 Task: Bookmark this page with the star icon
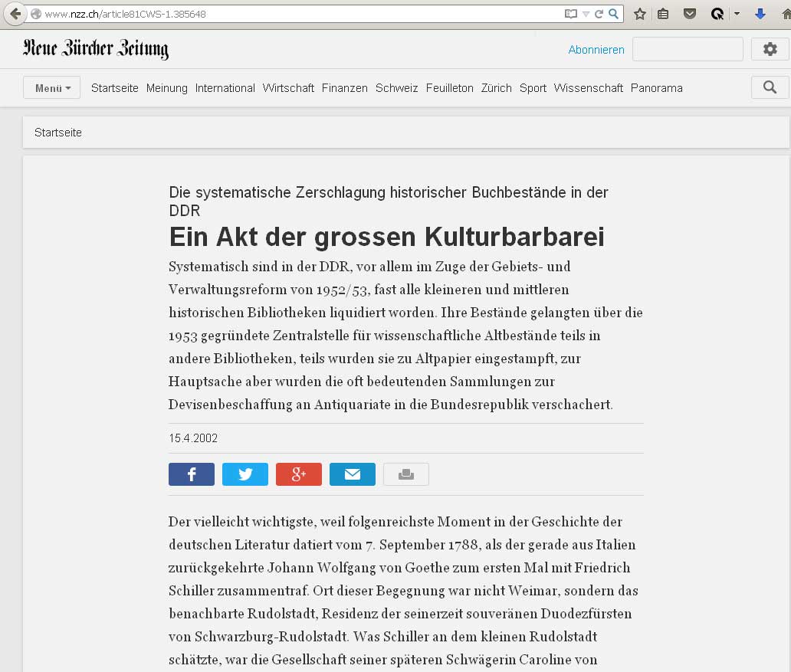pyautogui.click(x=640, y=14)
